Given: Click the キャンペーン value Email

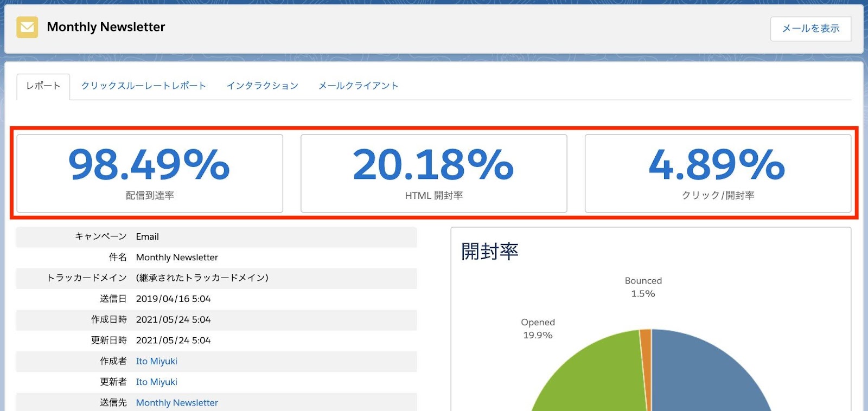Looking at the screenshot, I should tap(148, 236).
